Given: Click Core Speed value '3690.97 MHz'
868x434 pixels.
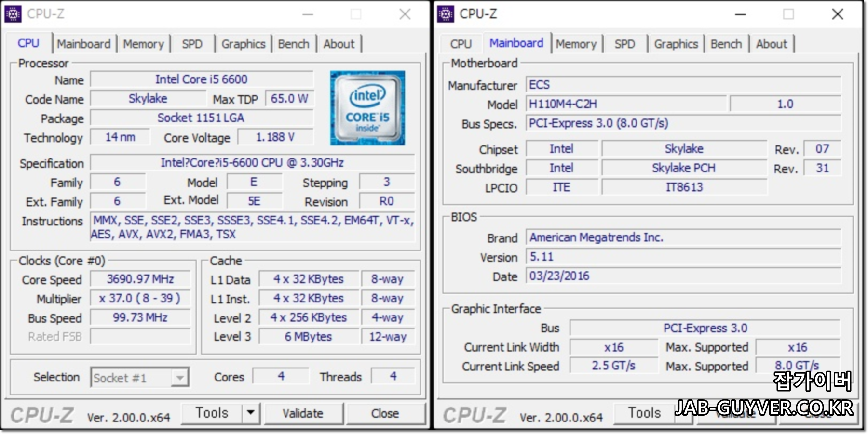Looking at the screenshot, I should pyautogui.click(x=140, y=279).
